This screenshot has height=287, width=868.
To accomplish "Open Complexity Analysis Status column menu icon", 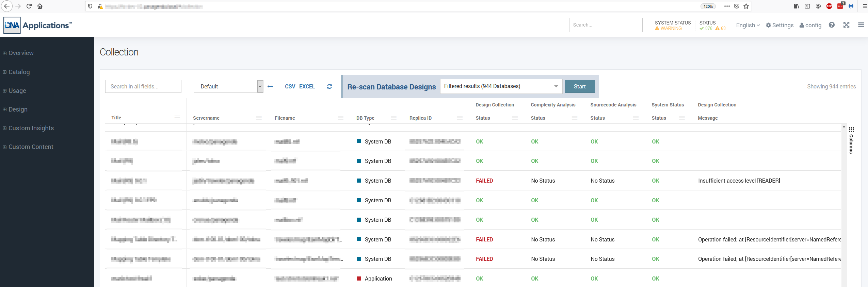I will click(x=575, y=118).
